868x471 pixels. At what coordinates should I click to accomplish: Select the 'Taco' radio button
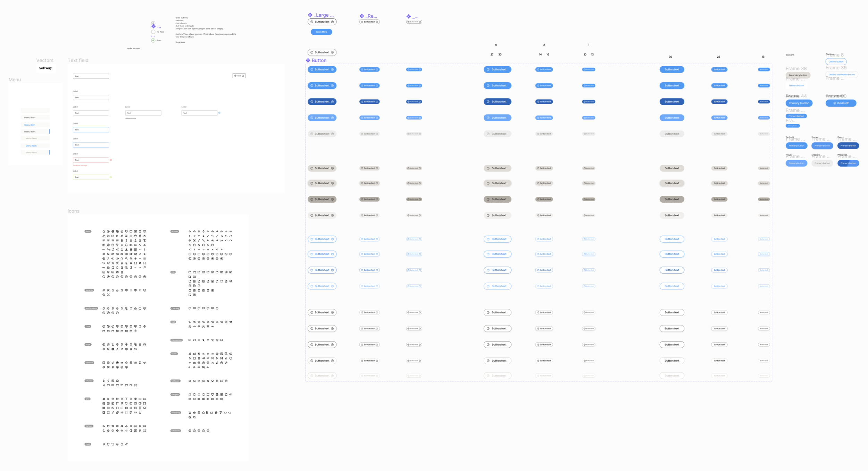click(x=153, y=40)
